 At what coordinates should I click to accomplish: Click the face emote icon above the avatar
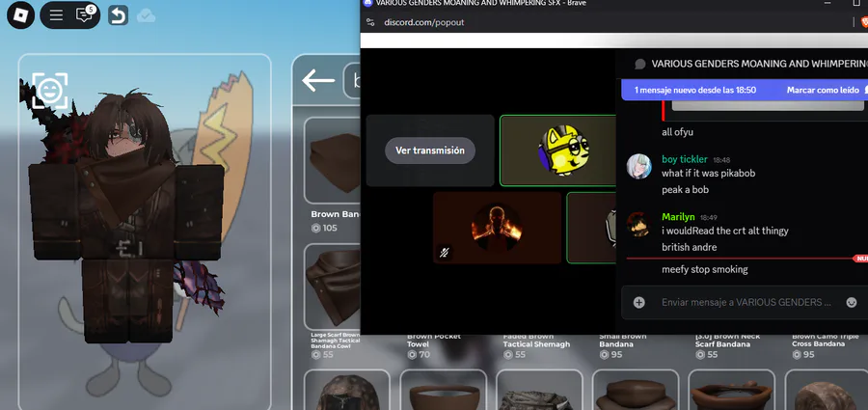tap(50, 91)
